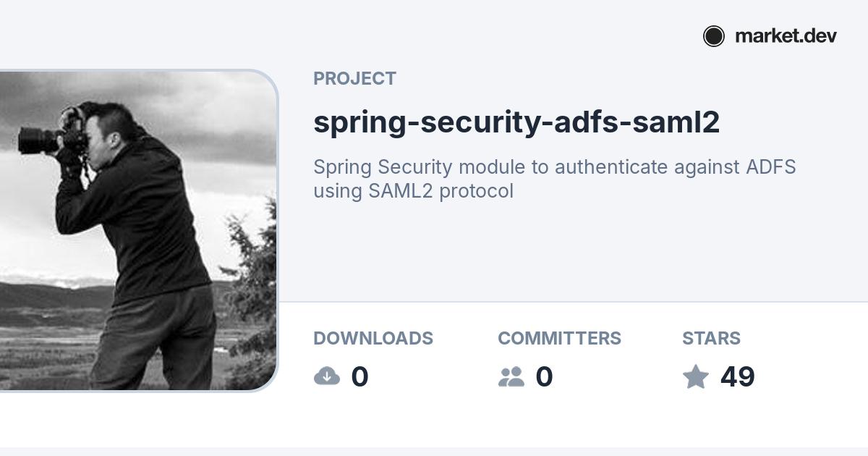Click the downloads count of 0

(359, 377)
